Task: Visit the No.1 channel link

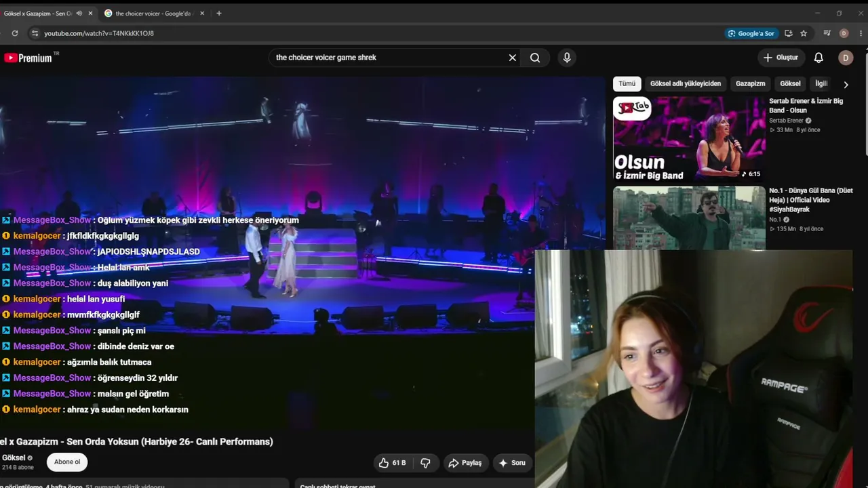Action: [775, 220]
